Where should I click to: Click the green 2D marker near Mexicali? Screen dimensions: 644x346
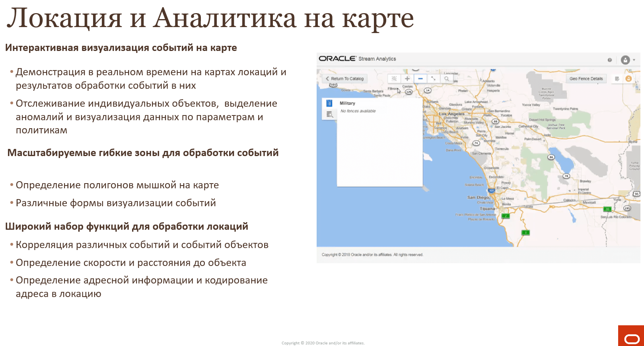607,209
